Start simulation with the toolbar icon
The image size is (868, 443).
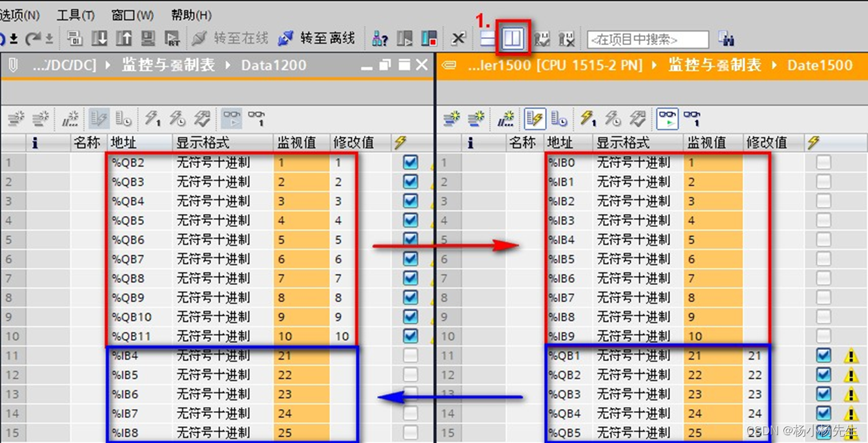point(148,39)
